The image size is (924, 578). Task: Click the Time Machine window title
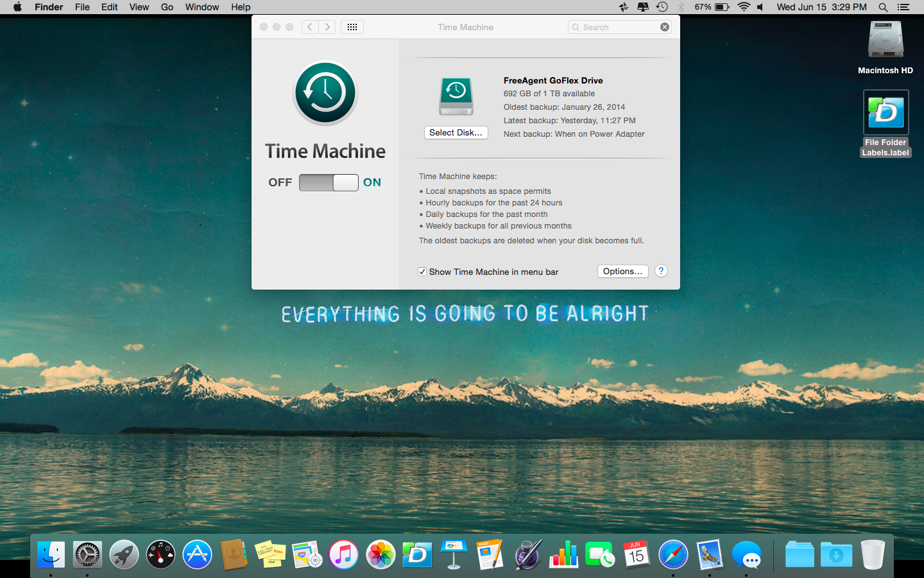pos(466,27)
